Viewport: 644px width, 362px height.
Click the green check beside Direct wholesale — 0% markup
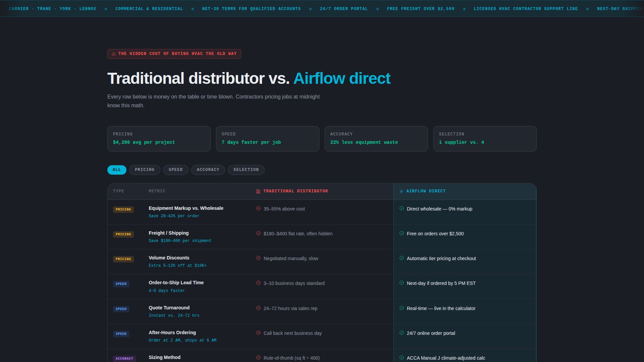click(401, 208)
